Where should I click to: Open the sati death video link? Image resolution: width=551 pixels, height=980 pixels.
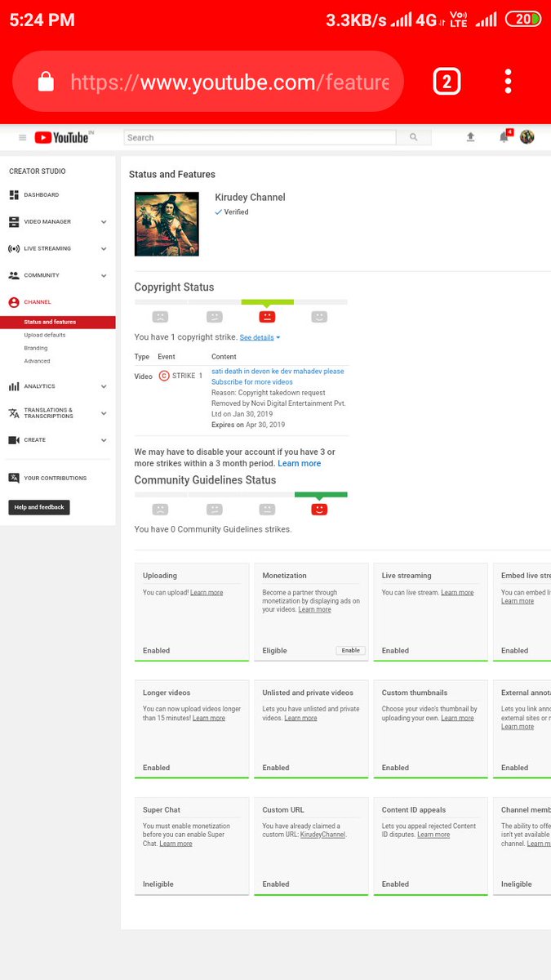278,376
